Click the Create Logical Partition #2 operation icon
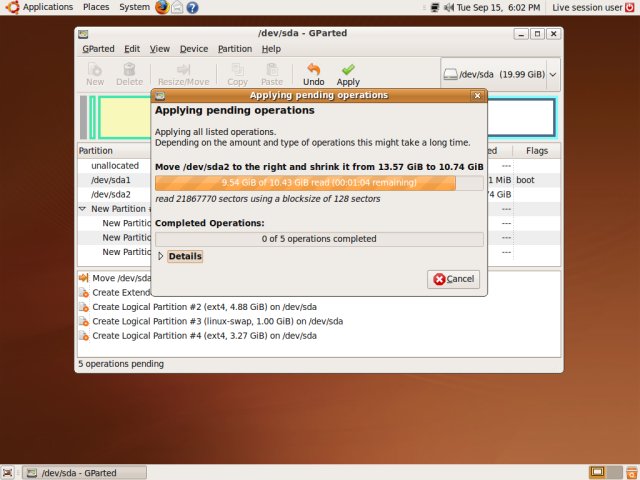The height and width of the screenshot is (480, 640). 83,307
